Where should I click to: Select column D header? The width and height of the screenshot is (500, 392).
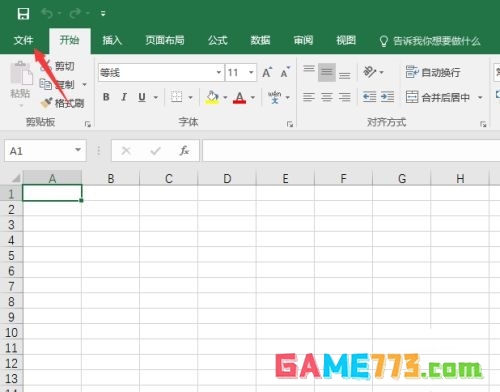pos(227,179)
